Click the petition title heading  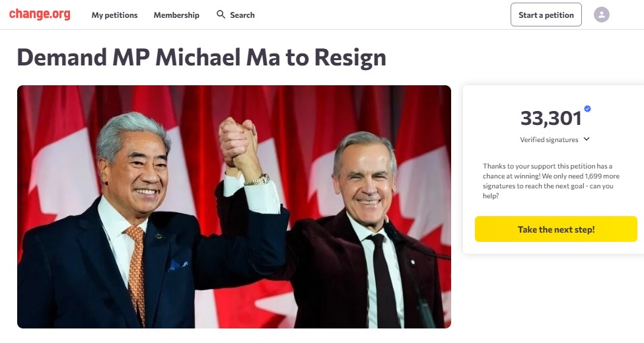tap(201, 57)
